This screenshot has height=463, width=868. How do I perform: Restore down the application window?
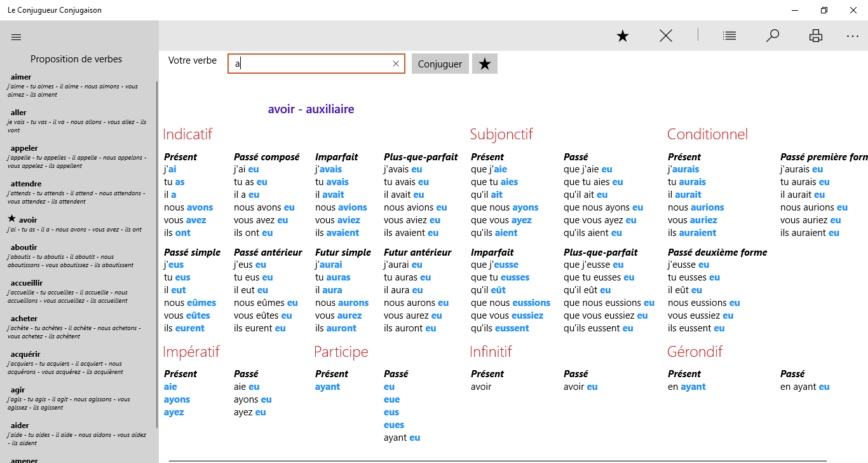coord(824,10)
